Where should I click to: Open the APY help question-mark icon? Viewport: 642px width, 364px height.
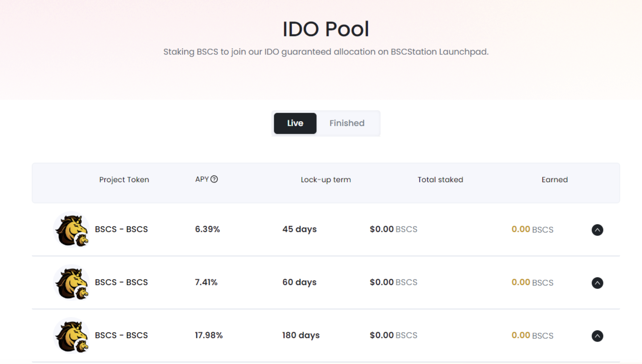214,179
